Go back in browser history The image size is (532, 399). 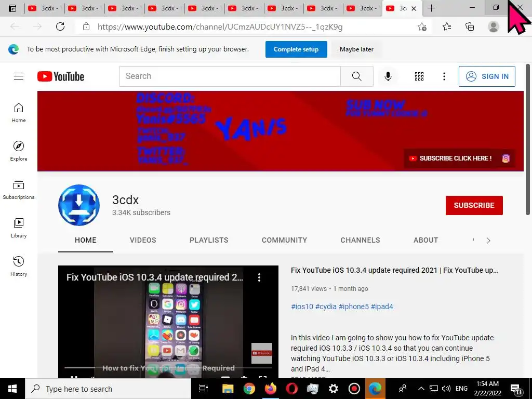[x=15, y=26]
